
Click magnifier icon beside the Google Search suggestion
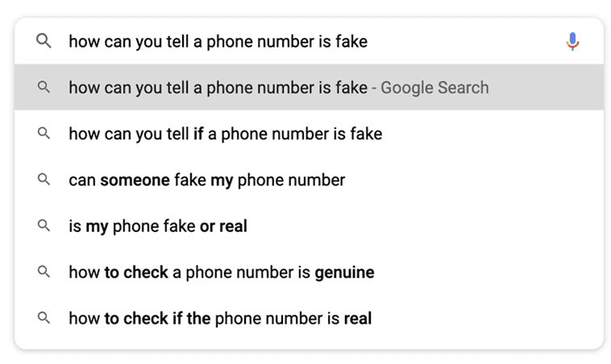click(x=44, y=87)
